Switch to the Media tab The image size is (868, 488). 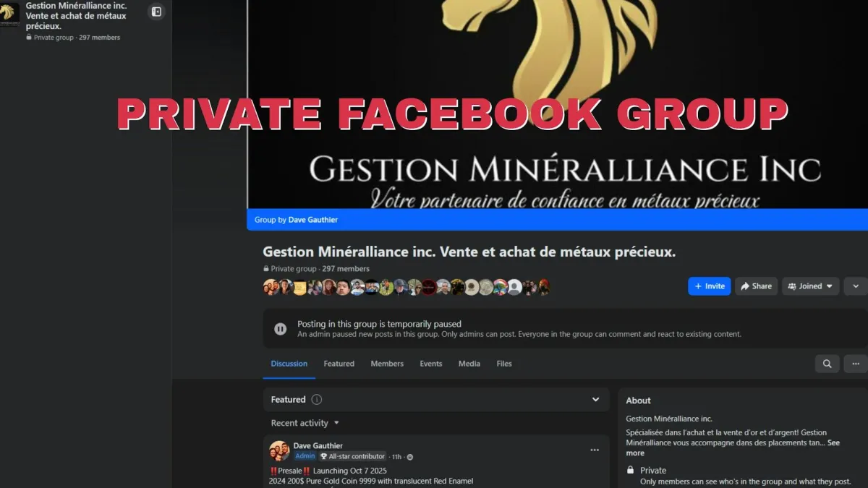pos(469,364)
